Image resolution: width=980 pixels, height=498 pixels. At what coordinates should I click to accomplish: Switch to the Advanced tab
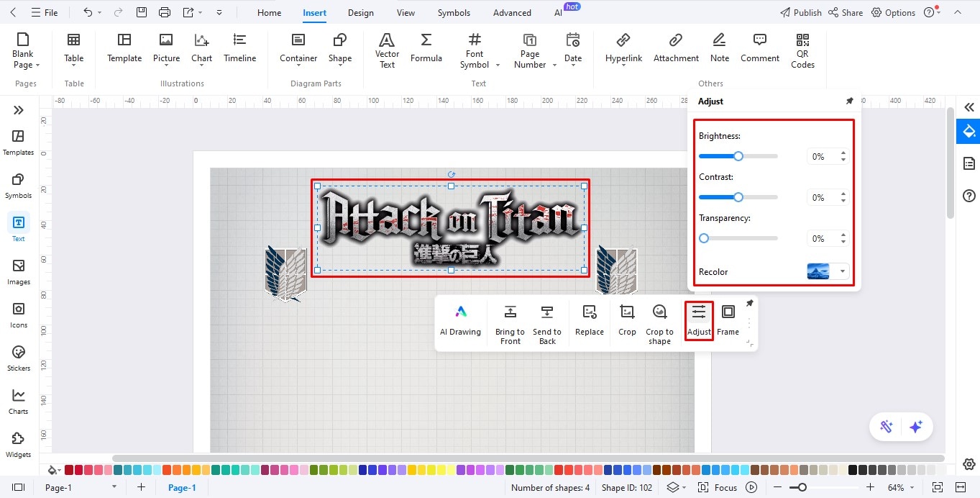point(512,13)
